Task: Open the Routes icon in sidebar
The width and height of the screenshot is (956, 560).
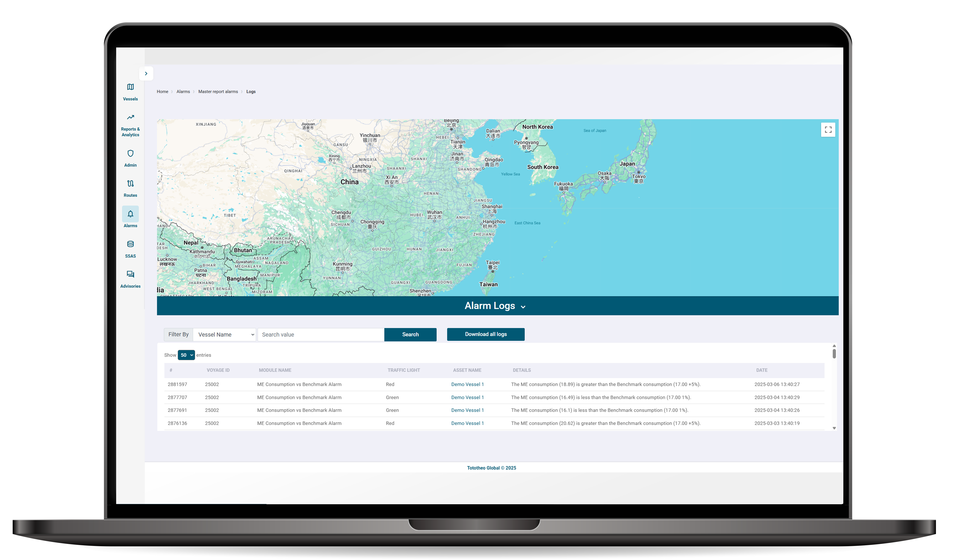Action: pos(130,184)
